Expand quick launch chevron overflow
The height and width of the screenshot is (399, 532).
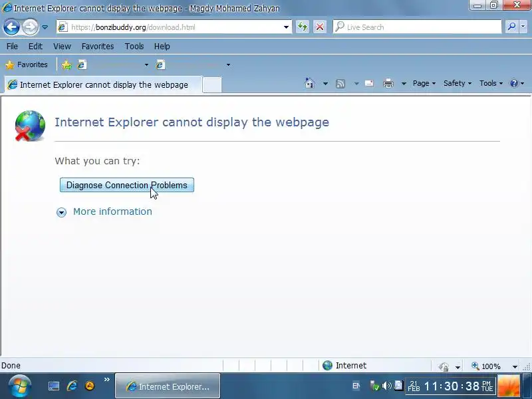107,379
